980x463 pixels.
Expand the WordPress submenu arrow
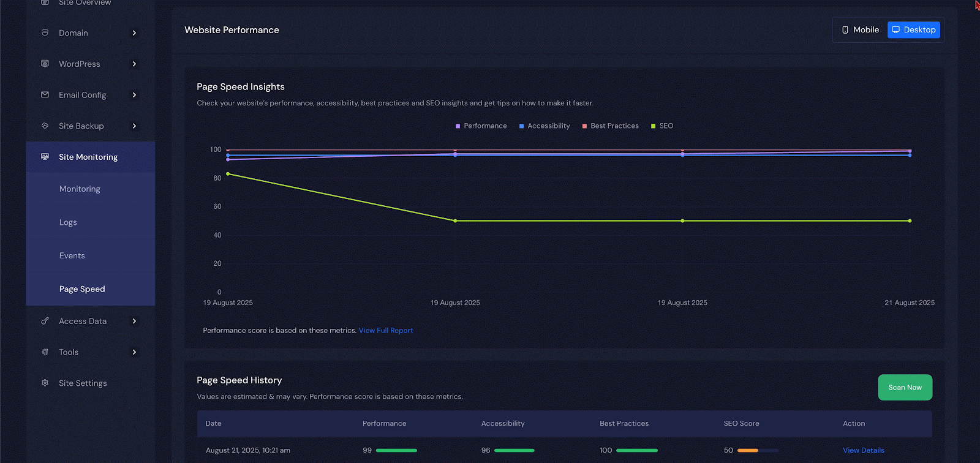click(x=134, y=64)
